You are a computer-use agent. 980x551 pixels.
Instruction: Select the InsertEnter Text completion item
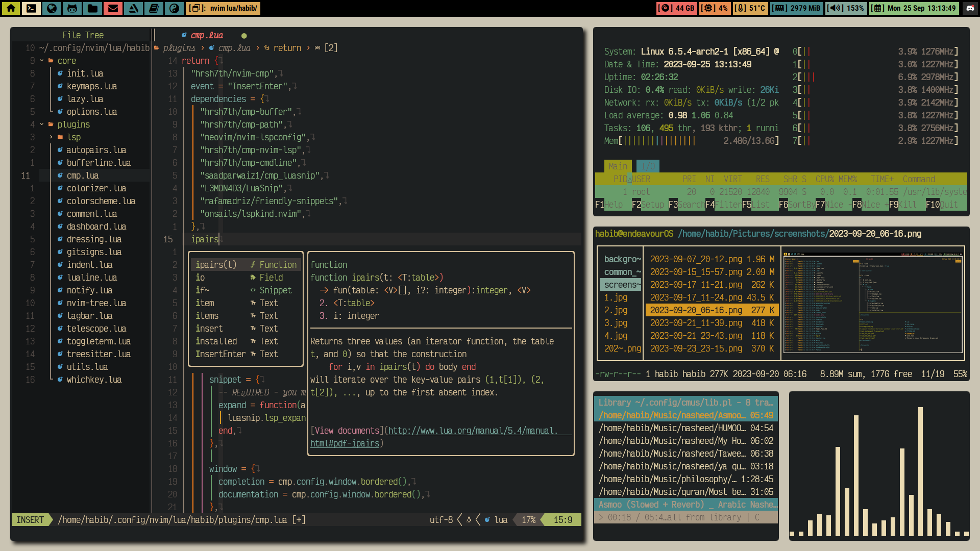point(246,354)
